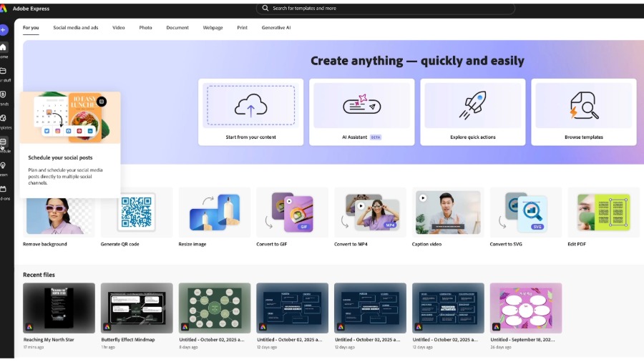Open Templates in the sidebar
Image resolution: width=644 pixels, height=362 pixels.
click(x=4, y=122)
